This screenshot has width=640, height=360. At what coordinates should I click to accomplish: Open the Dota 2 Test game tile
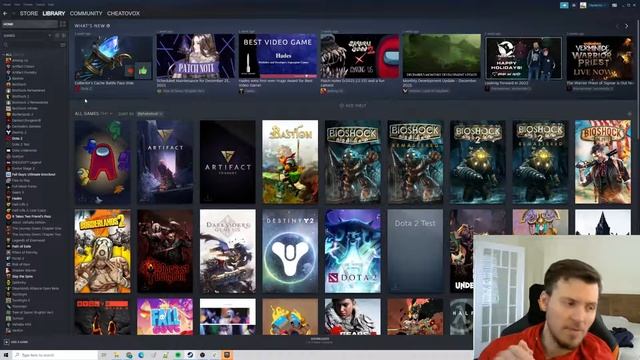pos(415,251)
